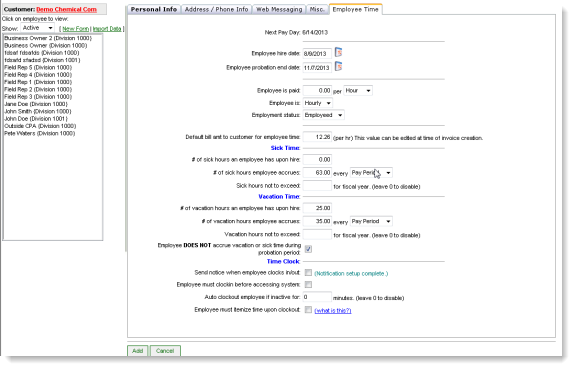Image resolution: width=574 pixels, height=368 pixels.
Task: Switch to Address / Phone Info tab
Action: (216, 9)
